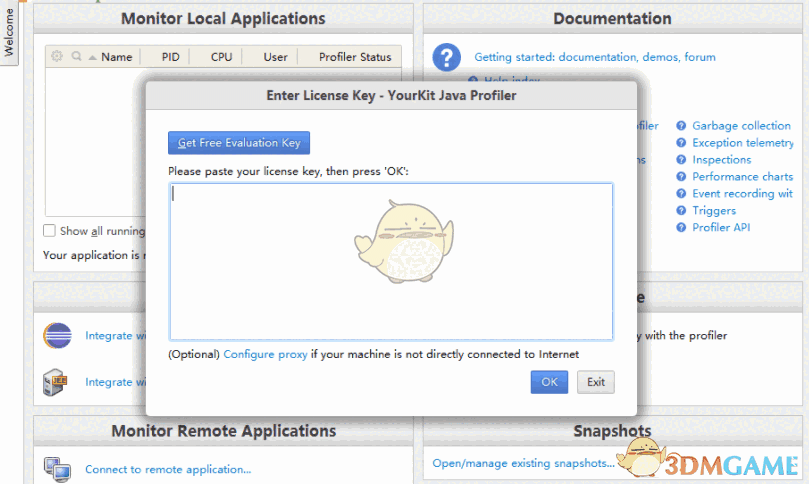Sort applications by the CPU column
Image resolution: width=809 pixels, height=484 pixels.
221,57
